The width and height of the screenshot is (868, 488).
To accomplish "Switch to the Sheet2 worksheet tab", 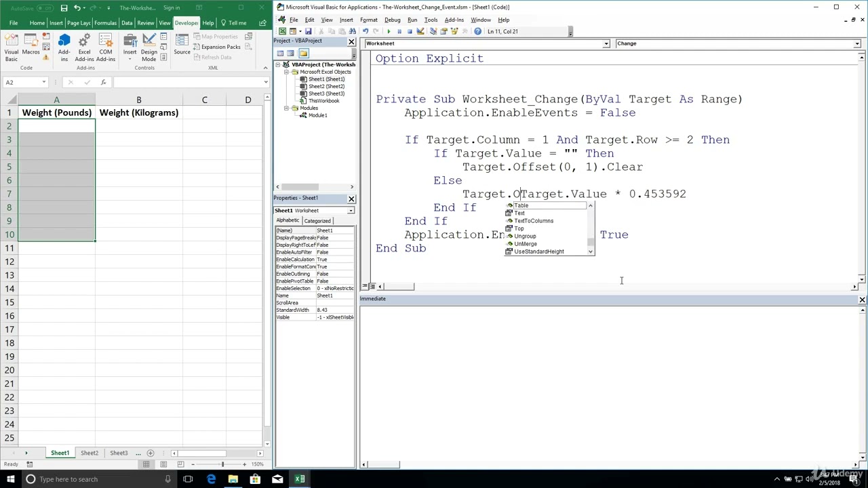I will coord(90,453).
